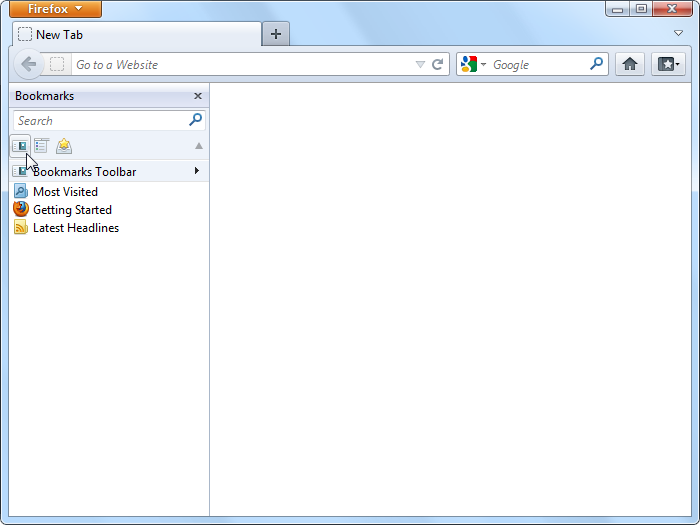700x525 pixels.
Task: Open the Latest Headlines feed
Action: (x=75, y=228)
